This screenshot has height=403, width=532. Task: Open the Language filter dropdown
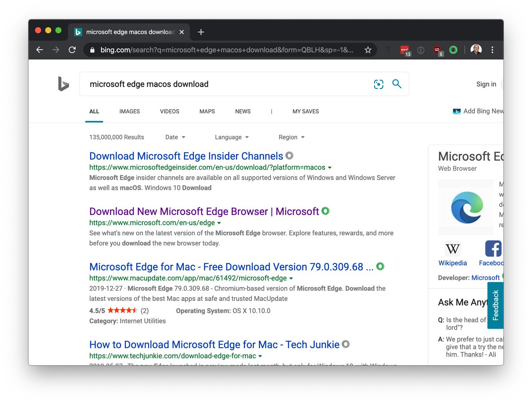click(x=232, y=137)
